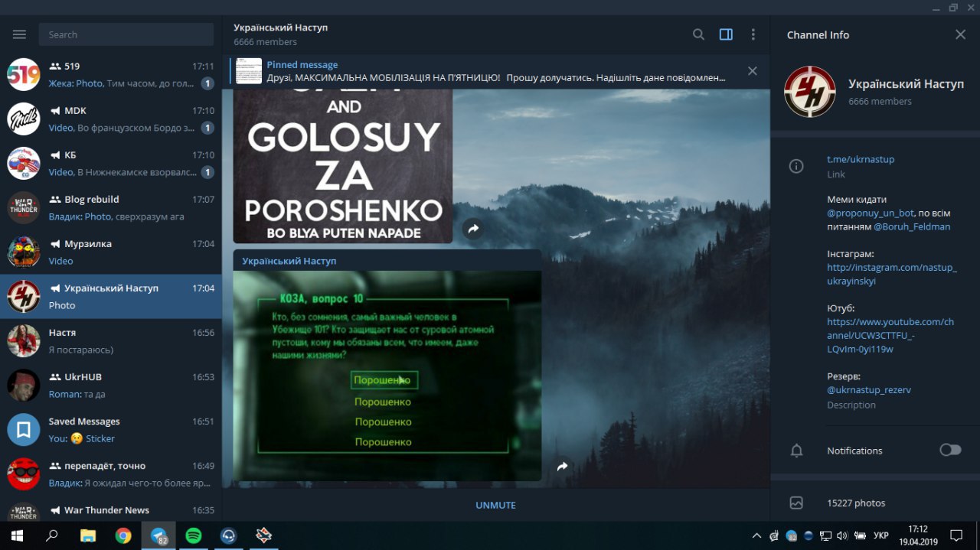980x550 pixels.
Task: Toggle the channel info side panel
Action: (726, 34)
